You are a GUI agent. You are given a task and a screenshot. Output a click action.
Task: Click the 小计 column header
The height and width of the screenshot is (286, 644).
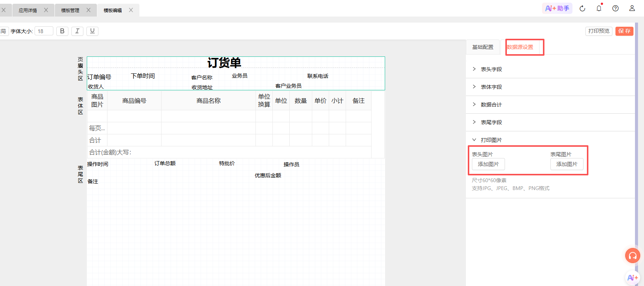337,100
